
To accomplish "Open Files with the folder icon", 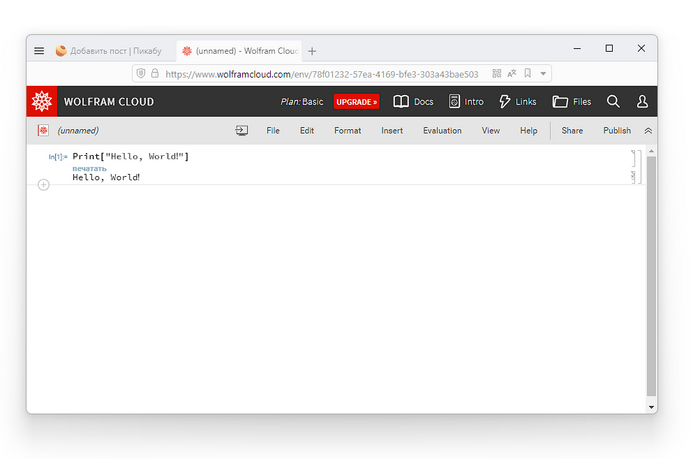I will click(x=572, y=102).
